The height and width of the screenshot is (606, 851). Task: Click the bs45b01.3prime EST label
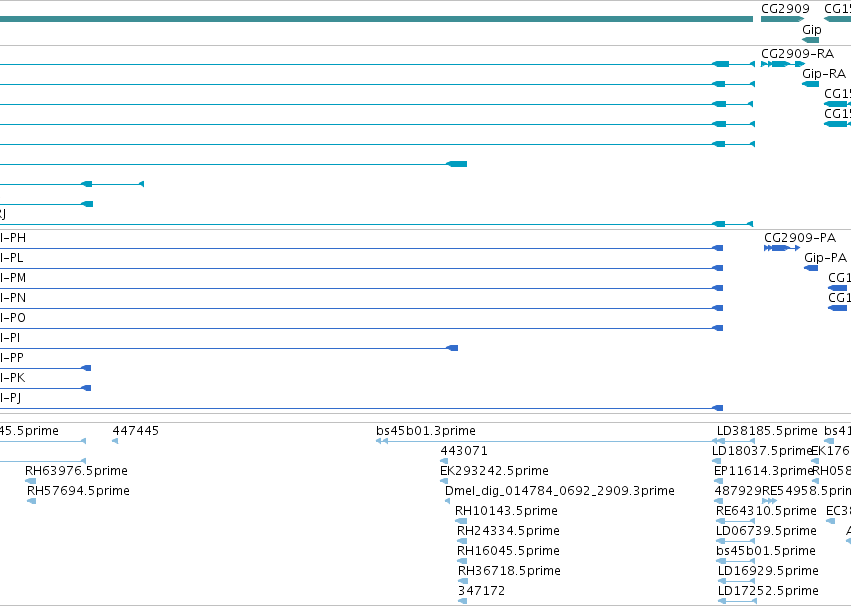coord(426,431)
